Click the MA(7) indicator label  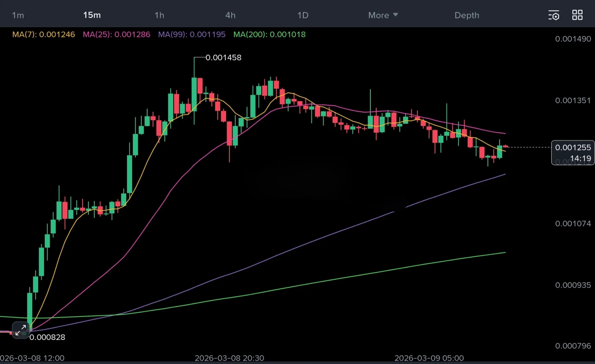tap(43, 34)
